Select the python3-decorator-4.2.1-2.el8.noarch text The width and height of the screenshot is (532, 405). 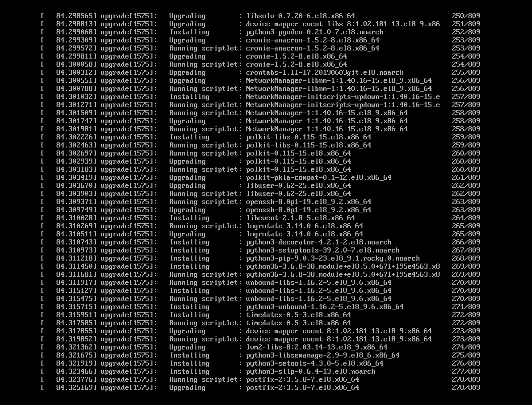coord(318,242)
